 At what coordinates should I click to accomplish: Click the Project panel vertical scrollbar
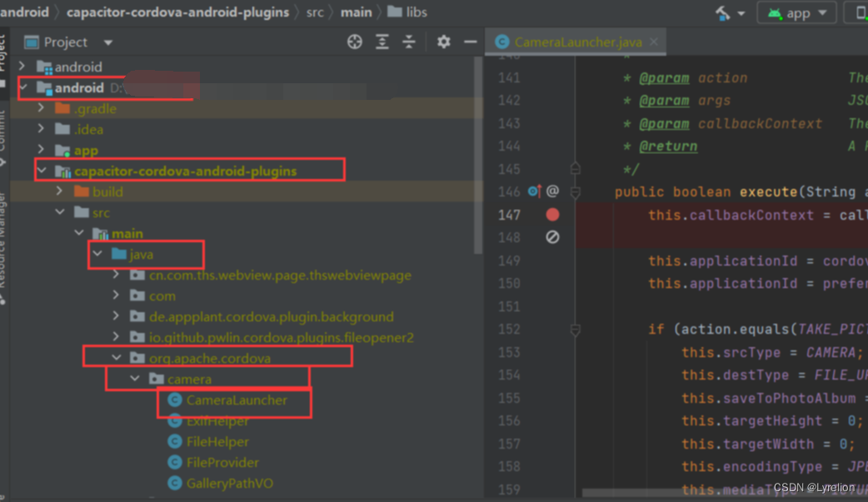[x=478, y=155]
